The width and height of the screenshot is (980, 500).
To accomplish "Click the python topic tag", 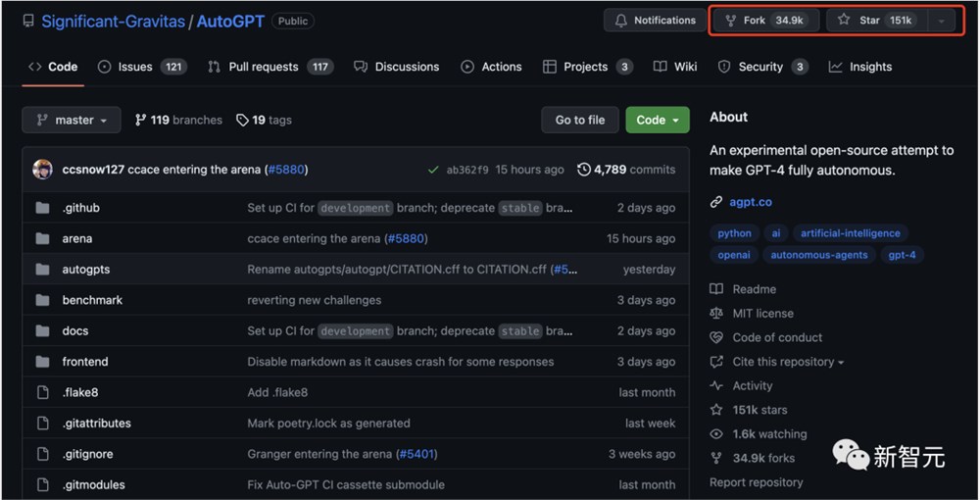I will point(734,233).
